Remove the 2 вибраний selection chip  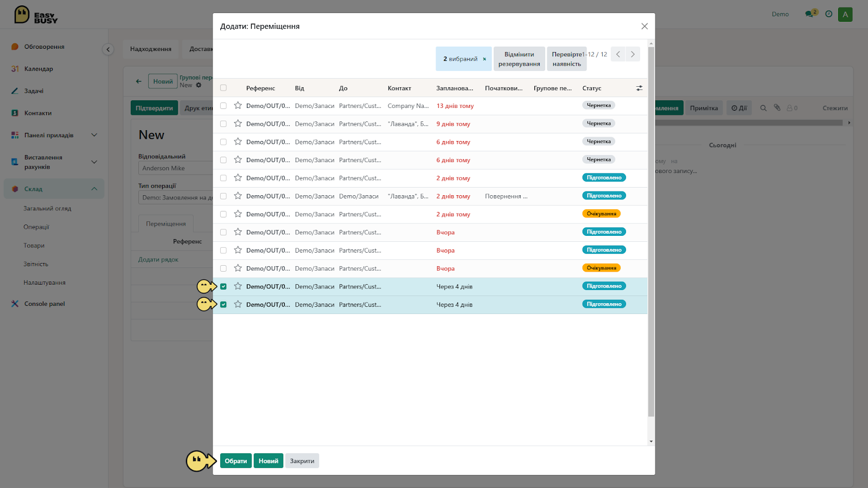(484, 59)
